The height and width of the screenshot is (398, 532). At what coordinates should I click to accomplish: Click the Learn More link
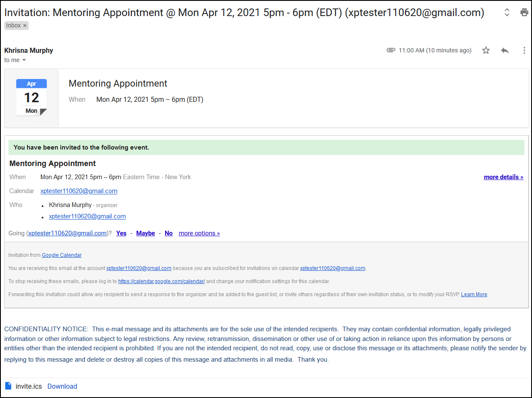click(474, 294)
